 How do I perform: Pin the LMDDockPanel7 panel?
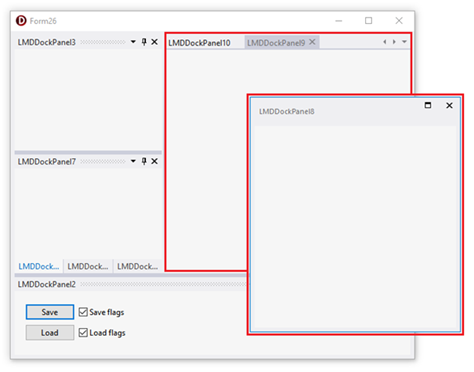pyautogui.click(x=144, y=161)
